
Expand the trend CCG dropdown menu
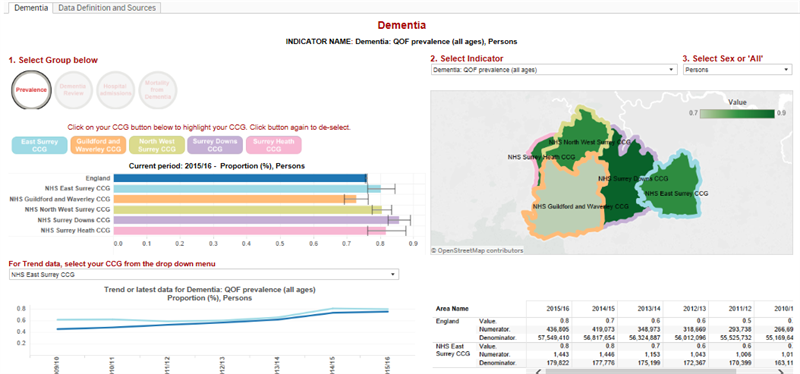coord(204,275)
